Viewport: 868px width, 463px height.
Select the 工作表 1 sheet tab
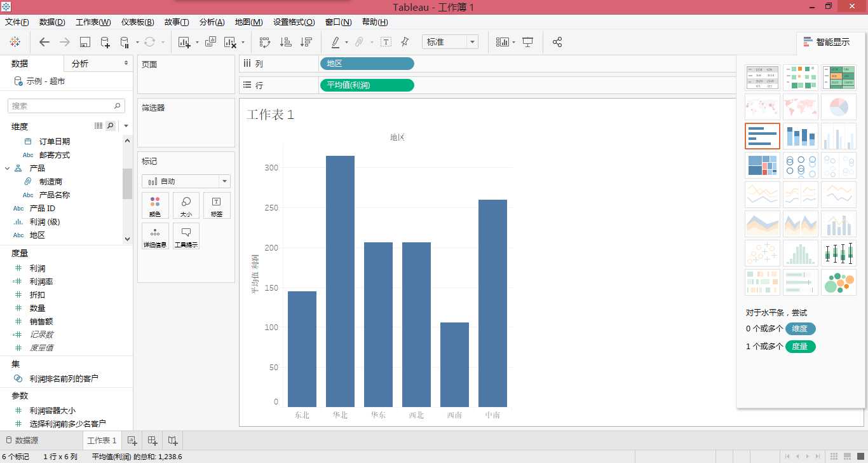click(x=102, y=440)
